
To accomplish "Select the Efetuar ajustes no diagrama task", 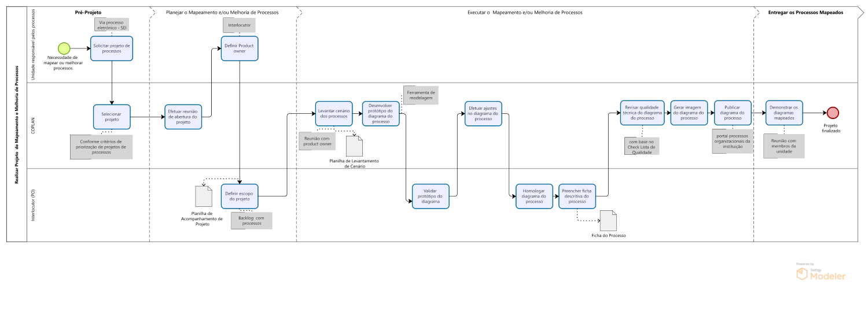I will click(x=483, y=114).
